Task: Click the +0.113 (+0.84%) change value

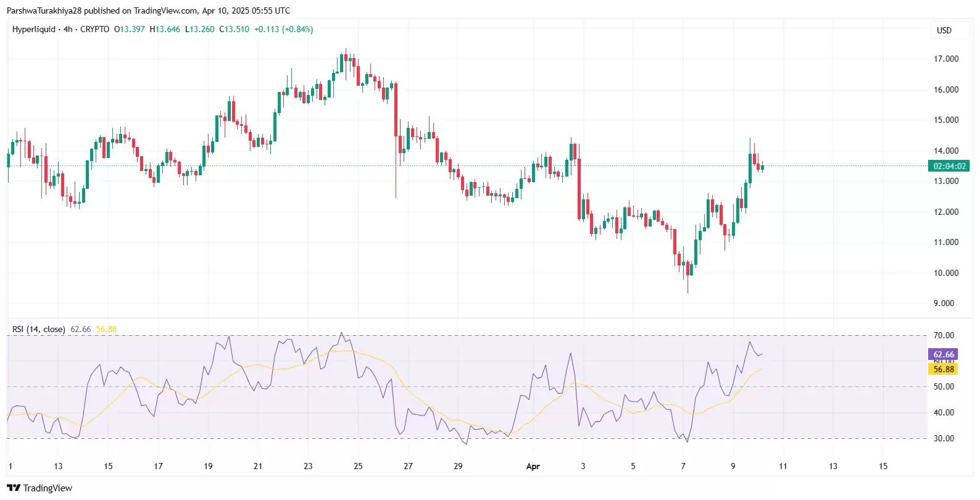Action: click(x=283, y=29)
